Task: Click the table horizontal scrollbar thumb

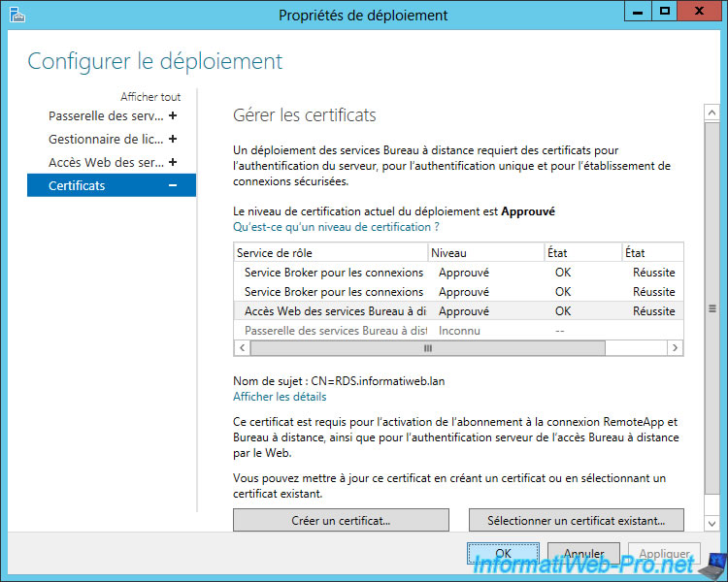Action: pyautogui.click(x=428, y=347)
